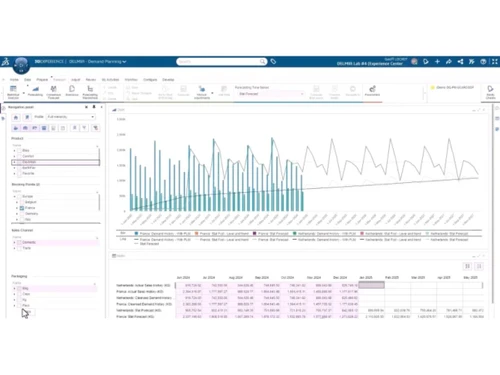Tick the Italy checkbox
The width and height of the screenshot is (500, 375).
(22, 219)
